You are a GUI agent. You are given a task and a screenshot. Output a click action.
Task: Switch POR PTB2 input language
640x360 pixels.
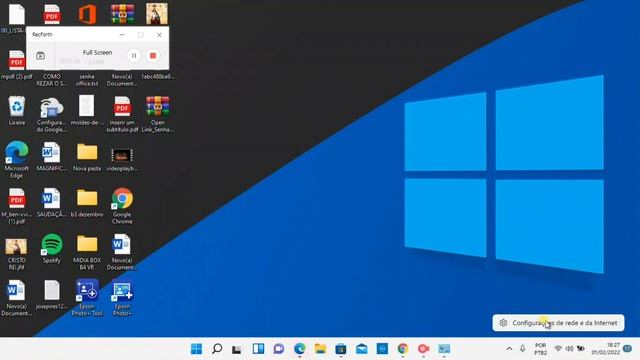(x=540, y=349)
